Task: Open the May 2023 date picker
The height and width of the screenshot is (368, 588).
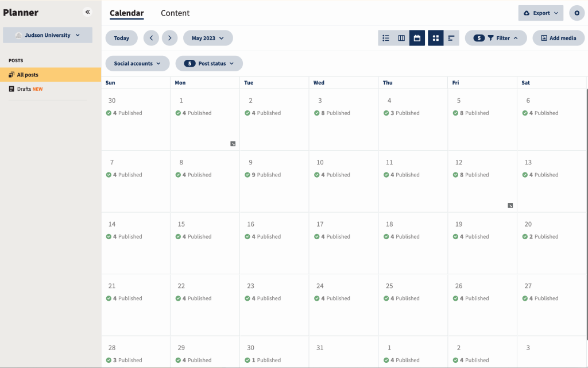Action: [x=208, y=38]
